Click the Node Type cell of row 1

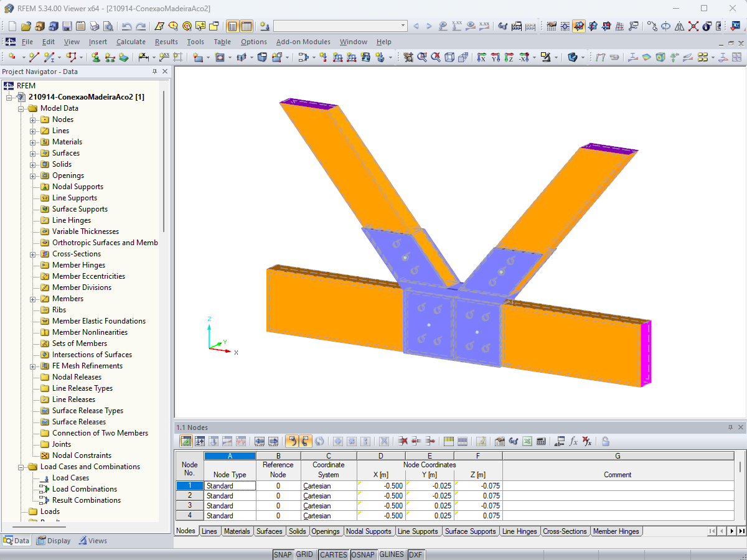coord(230,486)
